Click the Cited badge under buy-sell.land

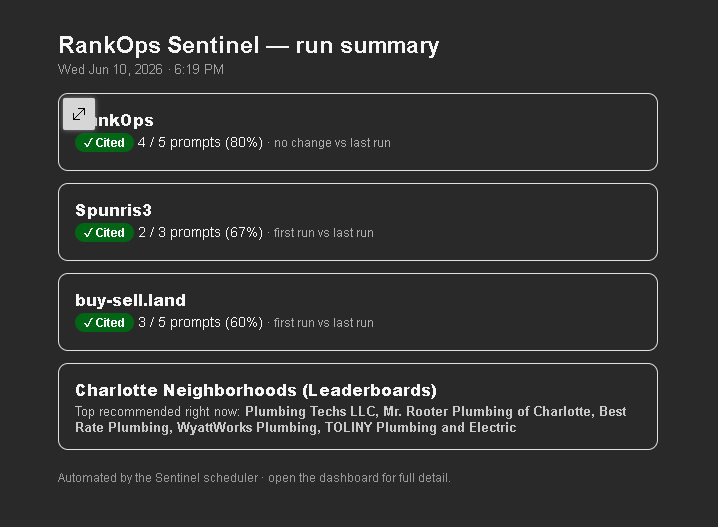tap(104, 323)
